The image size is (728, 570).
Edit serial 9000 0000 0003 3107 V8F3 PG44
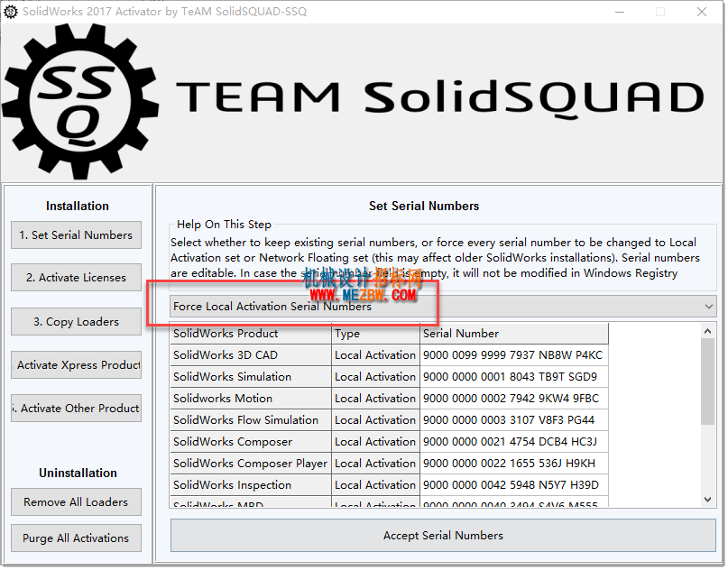tap(514, 420)
